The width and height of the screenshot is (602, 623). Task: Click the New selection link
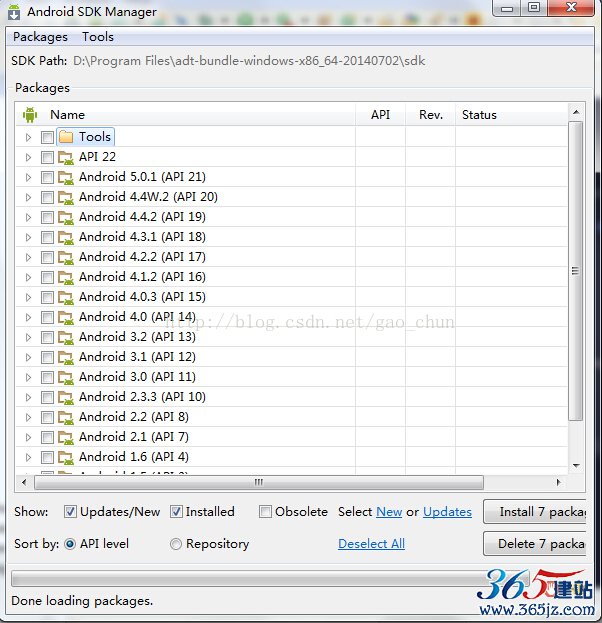pos(389,512)
